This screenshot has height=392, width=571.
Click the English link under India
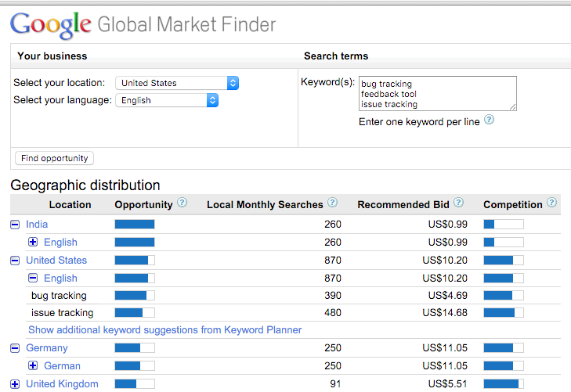click(60, 243)
